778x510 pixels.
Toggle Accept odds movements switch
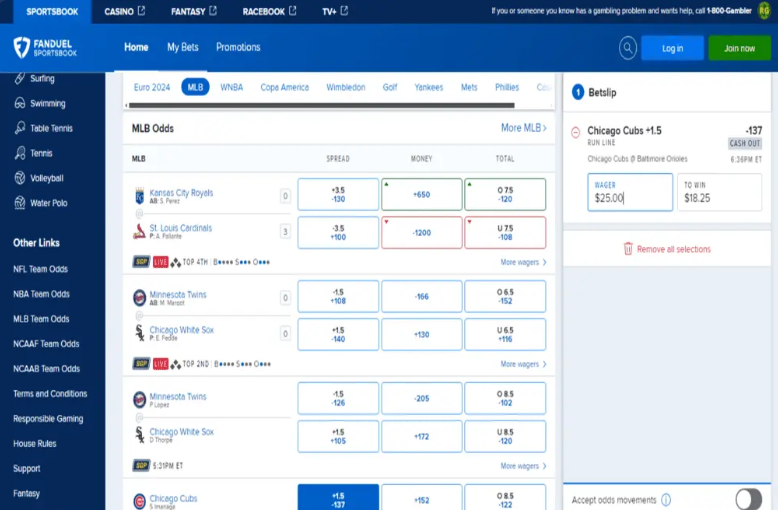[748, 499]
